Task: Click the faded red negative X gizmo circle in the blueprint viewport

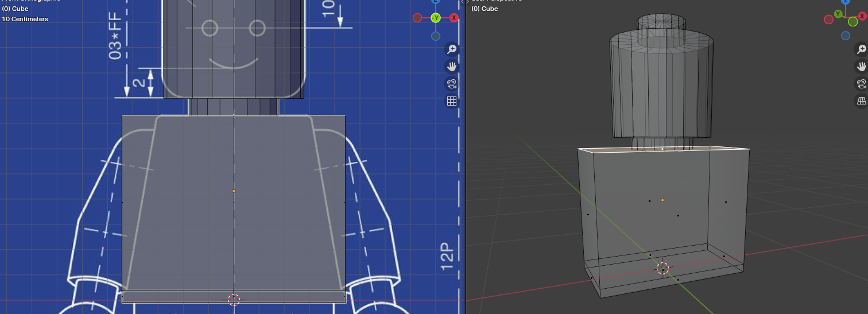Action: [417, 18]
